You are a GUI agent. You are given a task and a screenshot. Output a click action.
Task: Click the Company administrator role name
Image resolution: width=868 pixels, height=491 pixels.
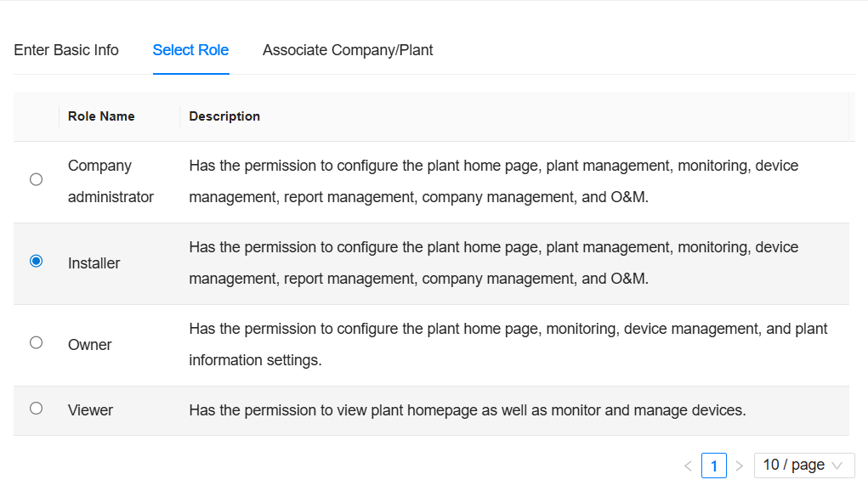(x=111, y=181)
